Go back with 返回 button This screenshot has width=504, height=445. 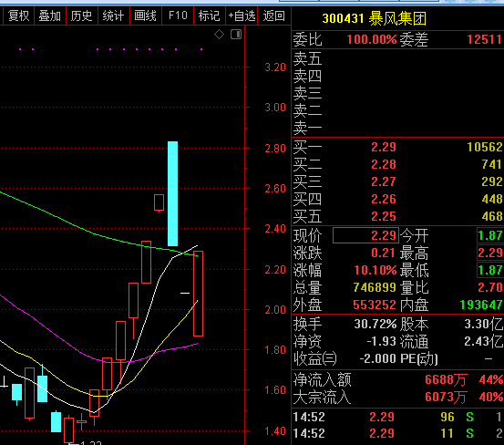click(x=273, y=16)
